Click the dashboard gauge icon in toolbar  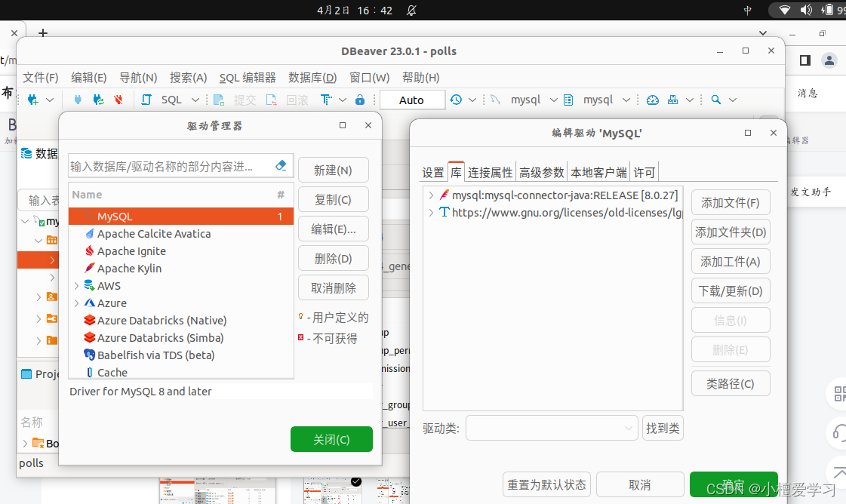point(652,100)
